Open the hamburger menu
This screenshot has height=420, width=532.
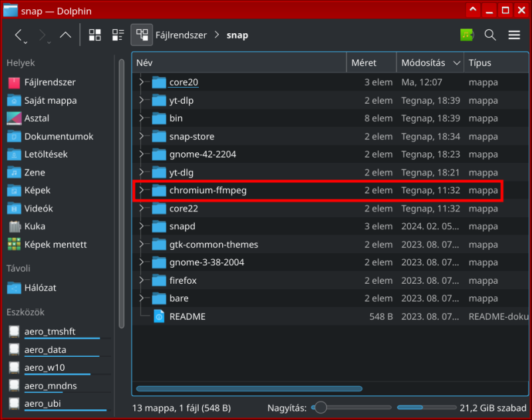[x=514, y=35]
